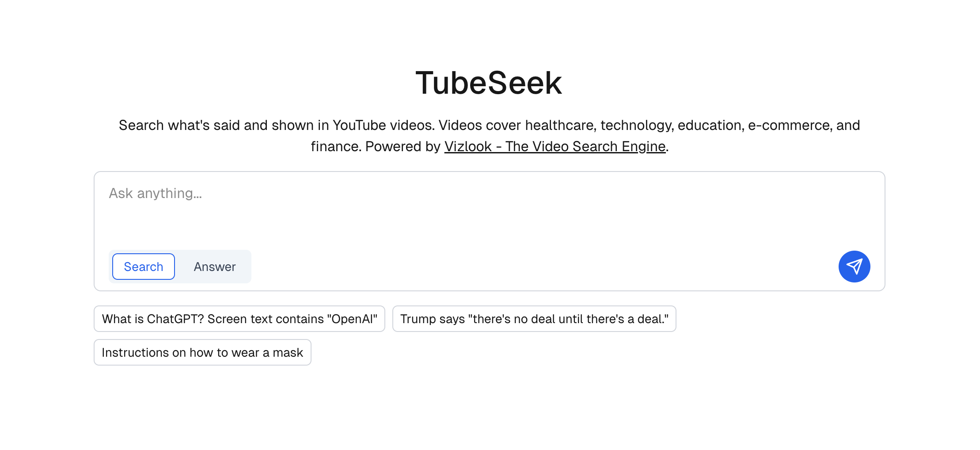Pick the mask-wearing instructions suggestion
This screenshot has width=980, height=450.
[202, 352]
